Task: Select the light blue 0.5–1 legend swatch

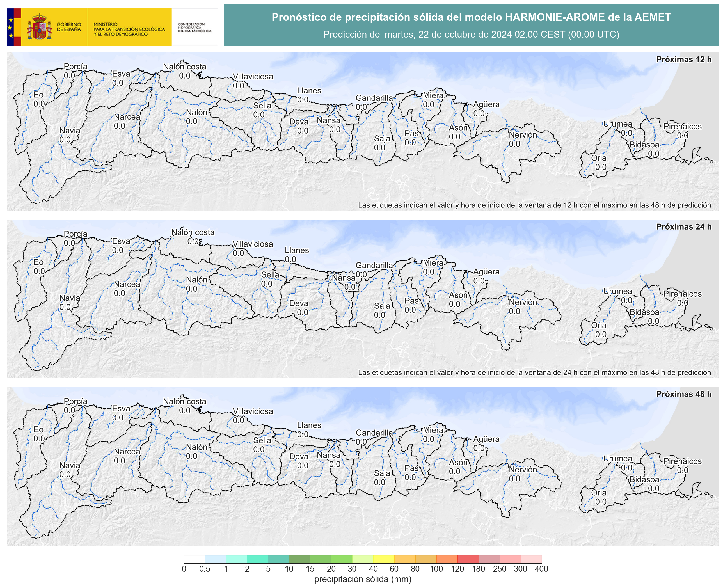Action: [215, 559]
